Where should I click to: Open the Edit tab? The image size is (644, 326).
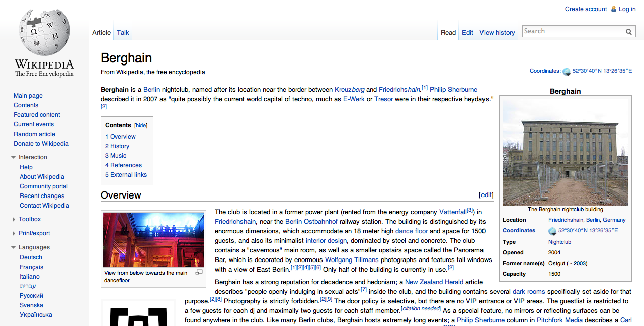point(467,32)
